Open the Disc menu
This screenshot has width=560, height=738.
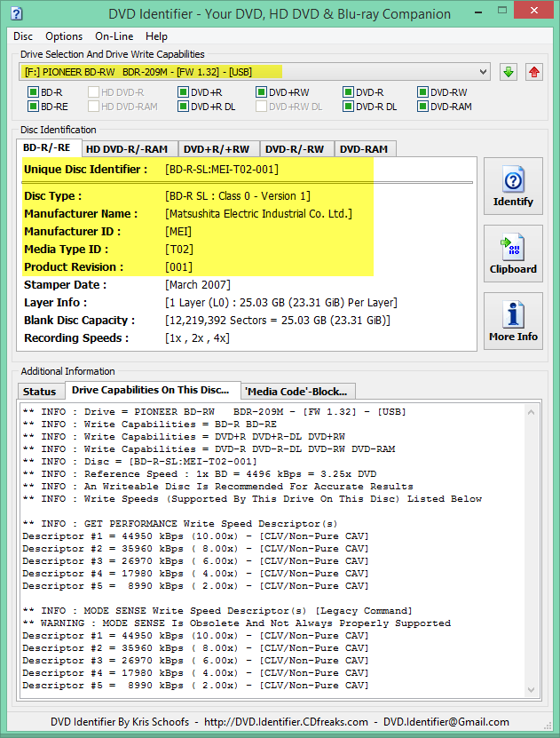(x=23, y=36)
